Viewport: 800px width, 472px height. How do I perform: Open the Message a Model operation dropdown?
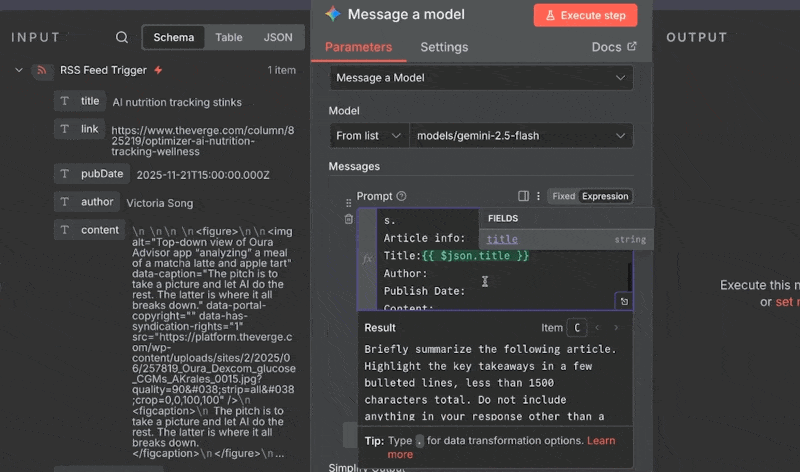[x=481, y=78]
